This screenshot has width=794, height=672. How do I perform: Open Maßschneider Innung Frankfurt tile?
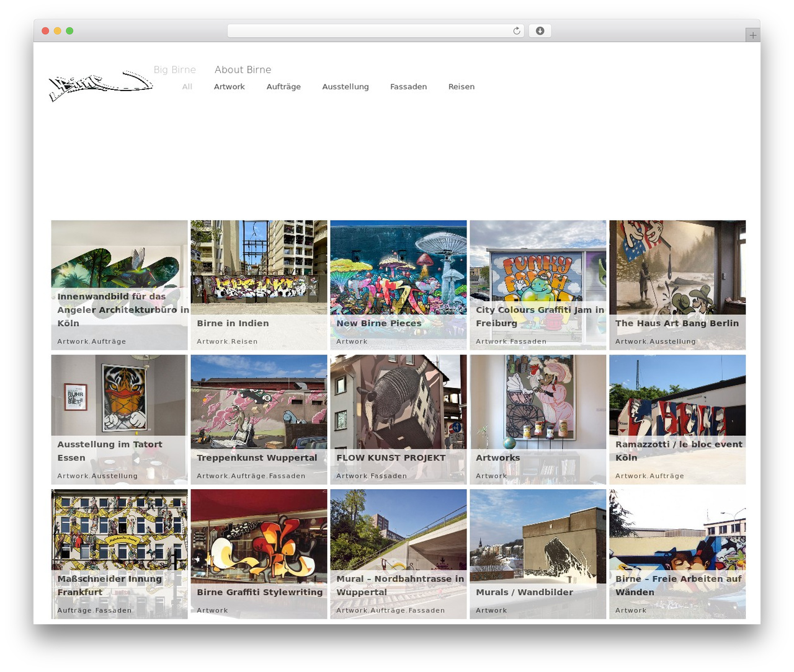(119, 554)
